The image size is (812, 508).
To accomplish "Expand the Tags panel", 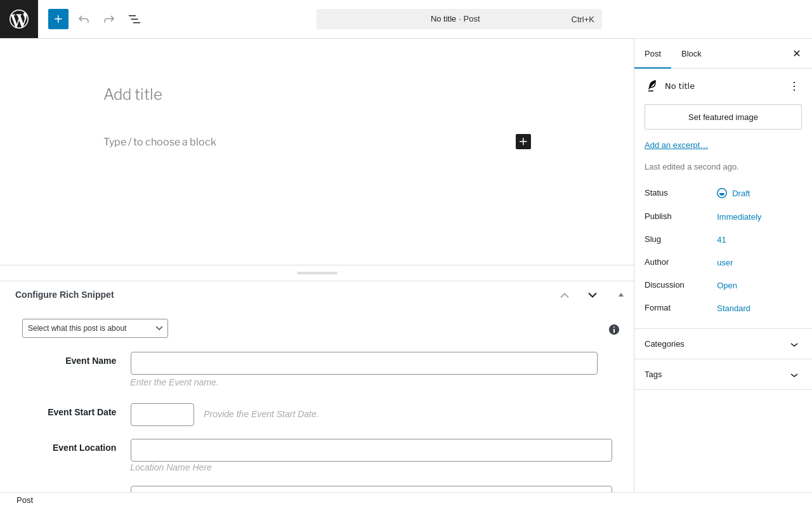I will (723, 375).
